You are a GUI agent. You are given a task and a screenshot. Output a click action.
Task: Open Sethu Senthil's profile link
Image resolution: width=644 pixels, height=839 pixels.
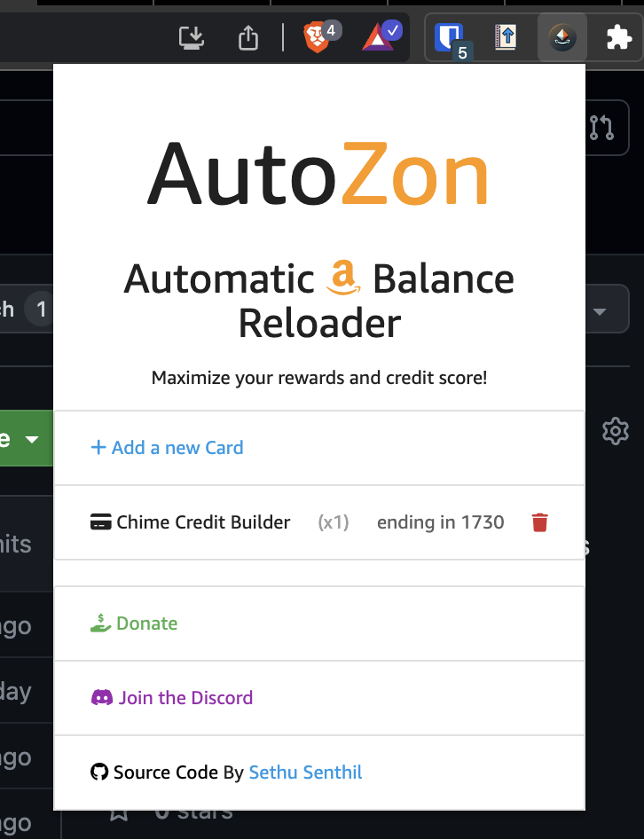click(306, 772)
